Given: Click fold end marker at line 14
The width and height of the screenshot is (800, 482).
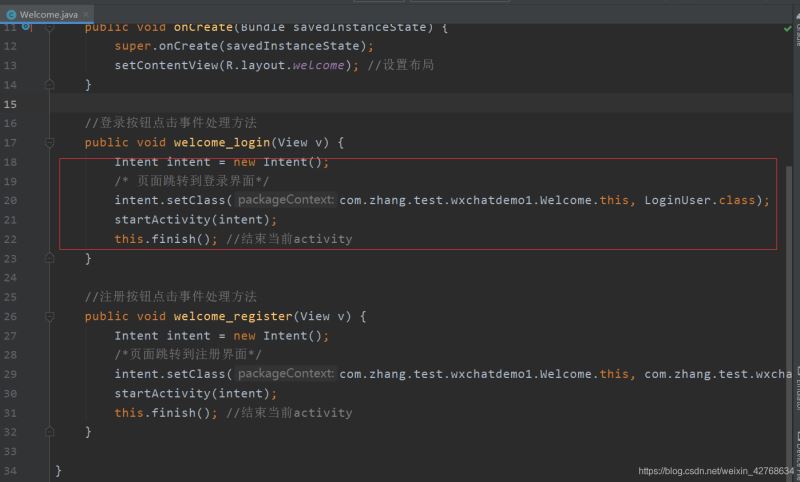Looking at the screenshot, I should [x=49, y=85].
